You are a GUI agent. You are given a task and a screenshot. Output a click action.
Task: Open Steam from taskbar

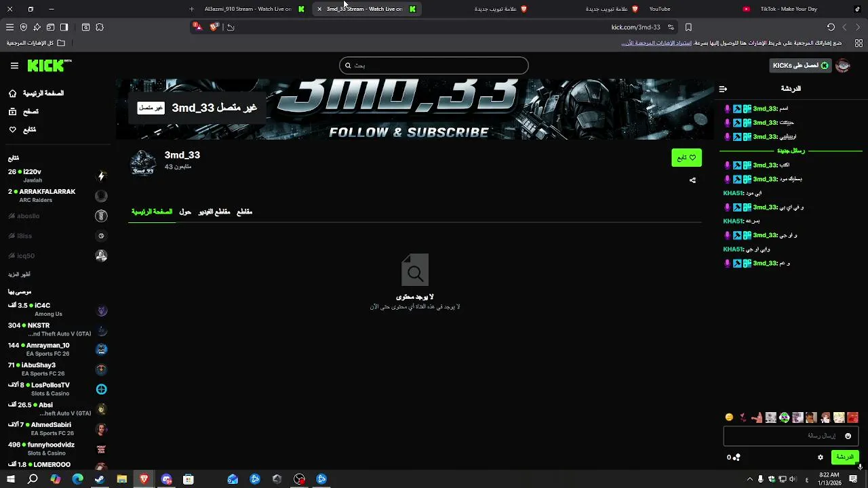(x=100, y=479)
